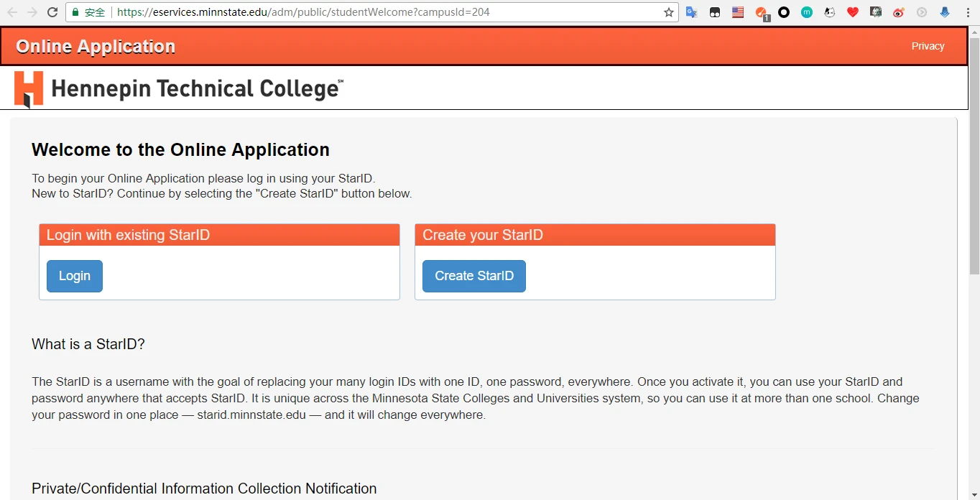Click the Online Application header title
The image size is (980, 500).
(96, 47)
